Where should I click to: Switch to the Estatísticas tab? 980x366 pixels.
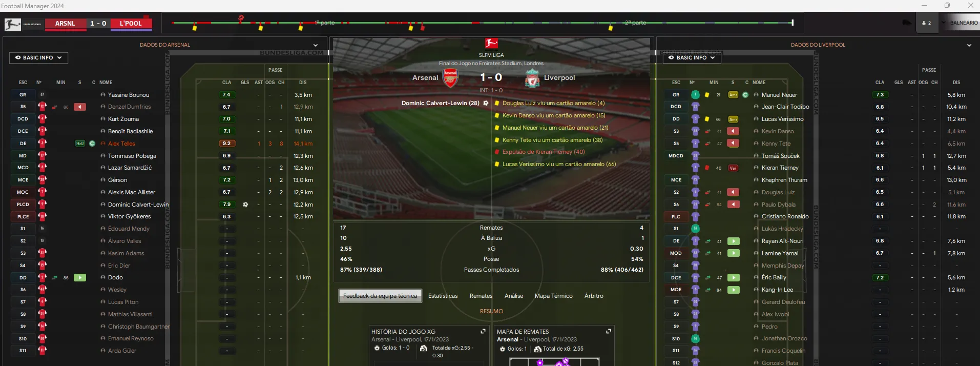443,296
